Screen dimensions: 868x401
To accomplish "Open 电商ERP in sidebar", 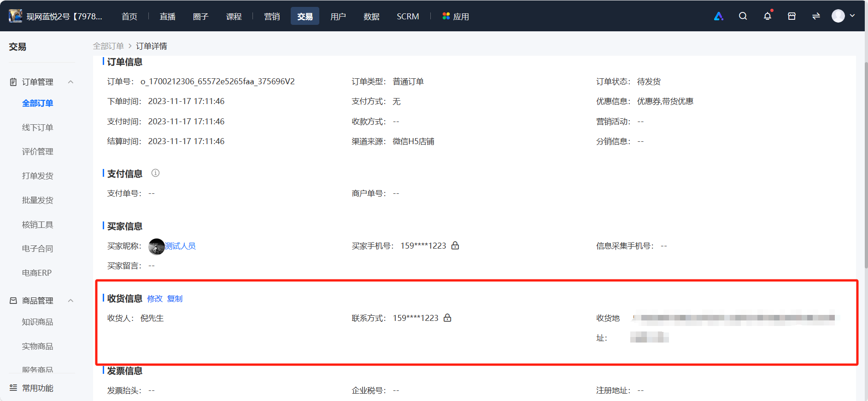I will click(x=37, y=273).
